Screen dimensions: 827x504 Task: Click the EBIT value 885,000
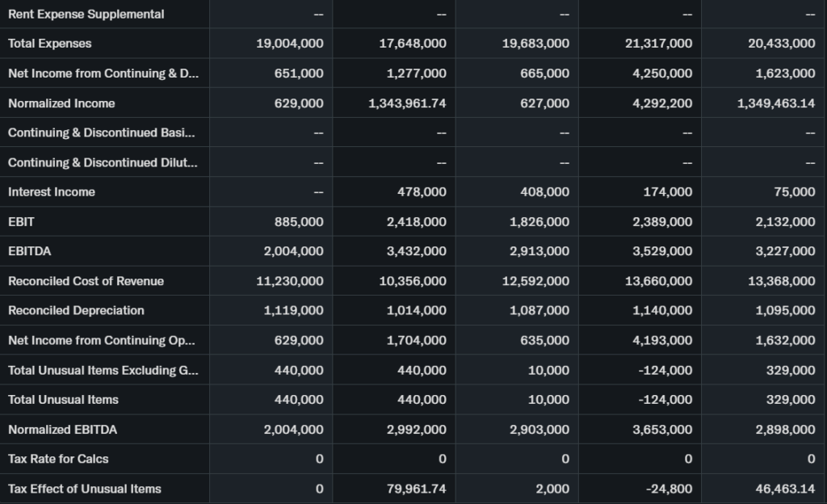point(300,222)
